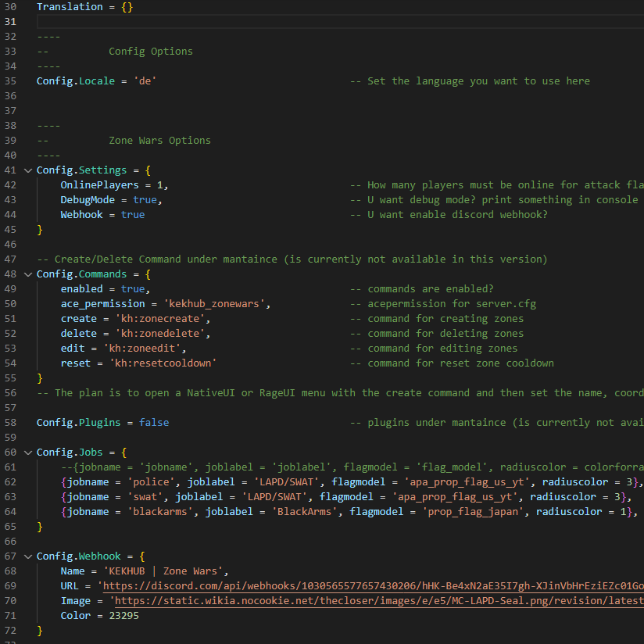The height and width of the screenshot is (644, 644).
Task: Click the 'kekhub_zonewars' permission string
Action: (216, 304)
